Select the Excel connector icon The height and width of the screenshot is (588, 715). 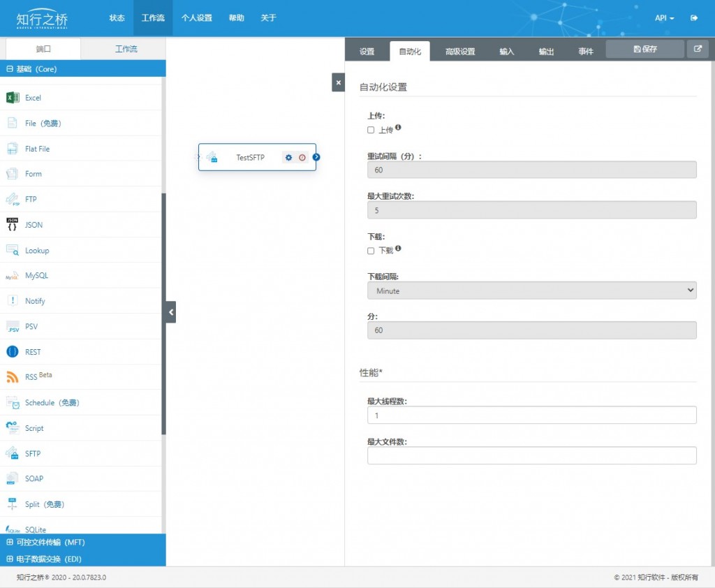point(13,98)
